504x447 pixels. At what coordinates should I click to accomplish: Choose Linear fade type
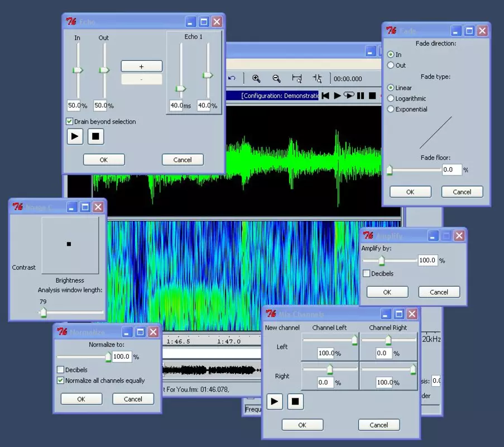pyautogui.click(x=391, y=88)
